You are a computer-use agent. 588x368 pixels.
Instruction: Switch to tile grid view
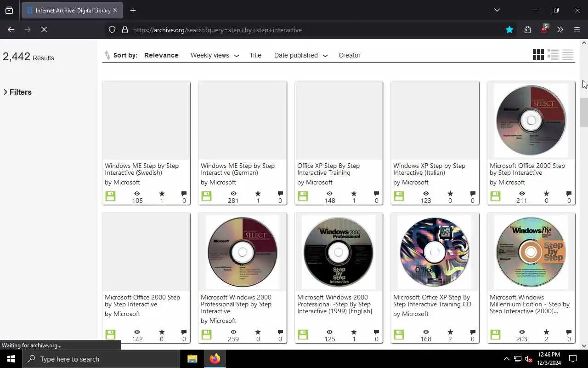(538, 54)
